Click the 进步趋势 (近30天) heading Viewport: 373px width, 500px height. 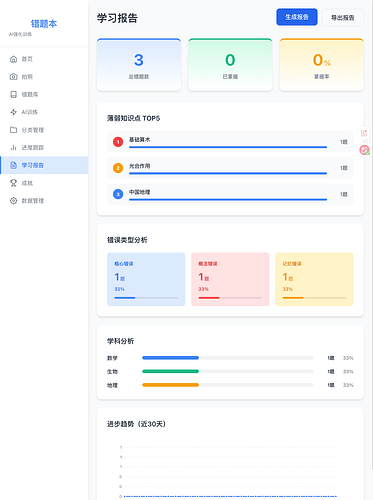click(x=136, y=424)
